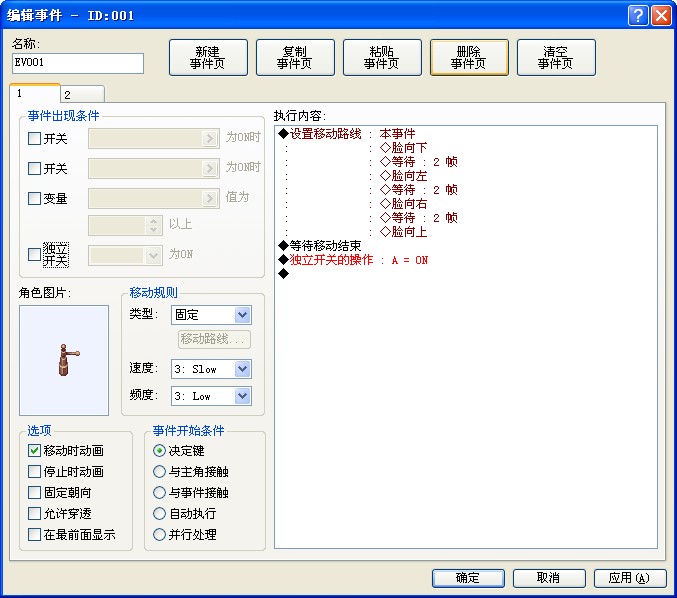Click the 清空事件页 button
Viewport: 677px width, 598px height.
(556, 57)
